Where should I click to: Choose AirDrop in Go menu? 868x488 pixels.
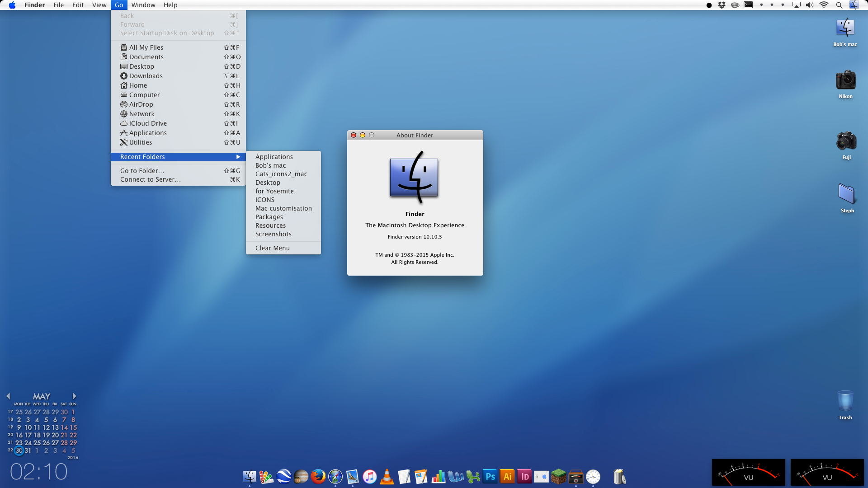click(178, 104)
